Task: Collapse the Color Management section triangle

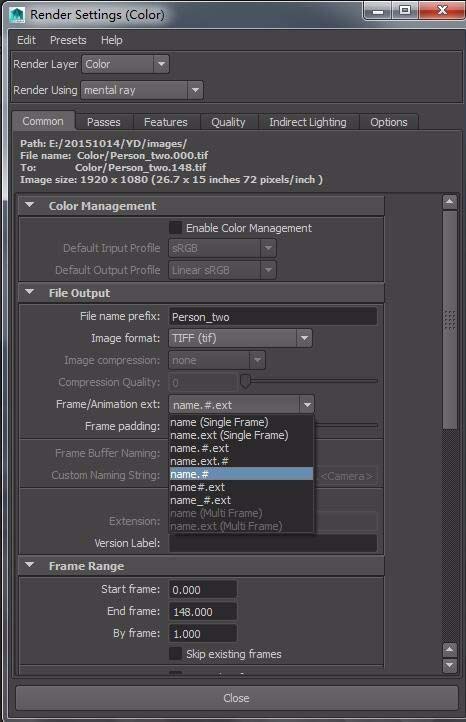Action: 30,205
